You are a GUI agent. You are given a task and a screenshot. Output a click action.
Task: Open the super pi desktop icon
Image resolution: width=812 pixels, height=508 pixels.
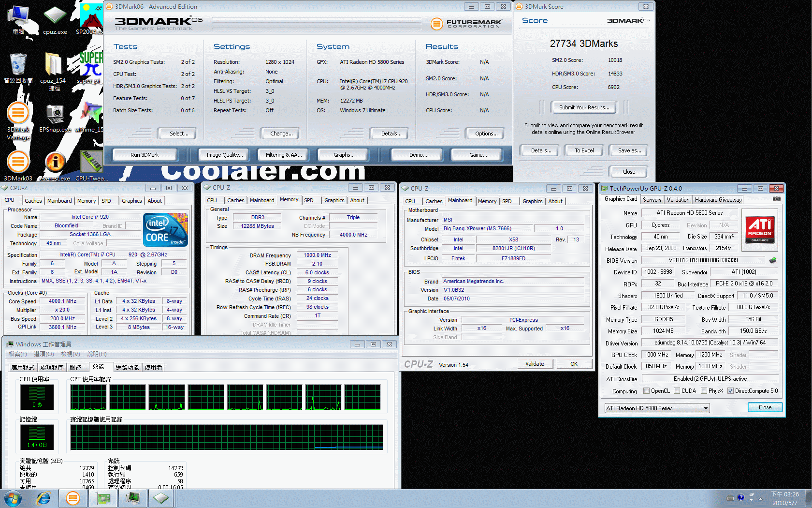pos(90,68)
